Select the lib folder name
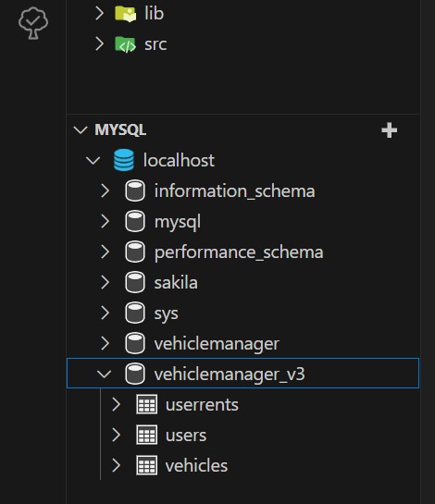This screenshot has width=435, height=504. tap(155, 14)
